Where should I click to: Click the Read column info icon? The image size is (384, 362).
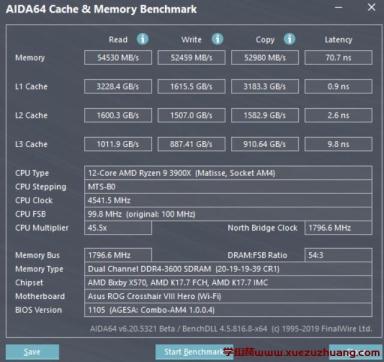point(143,39)
